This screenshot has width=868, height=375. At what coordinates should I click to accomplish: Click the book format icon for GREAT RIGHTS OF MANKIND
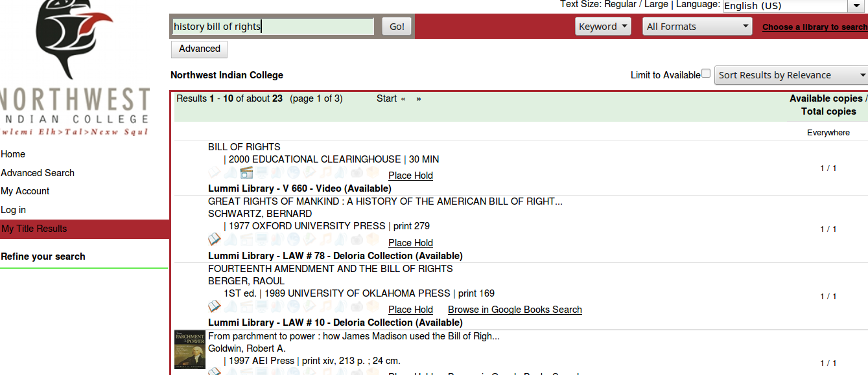(x=215, y=240)
